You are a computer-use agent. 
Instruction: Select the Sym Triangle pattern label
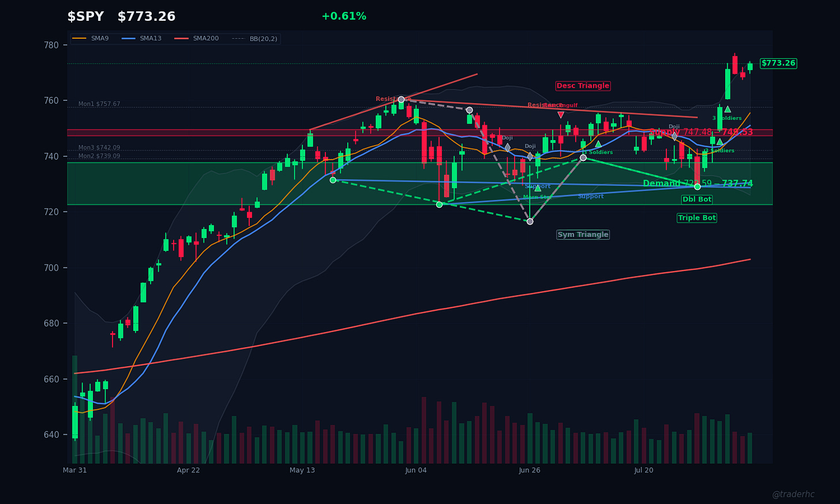tap(583, 235)
